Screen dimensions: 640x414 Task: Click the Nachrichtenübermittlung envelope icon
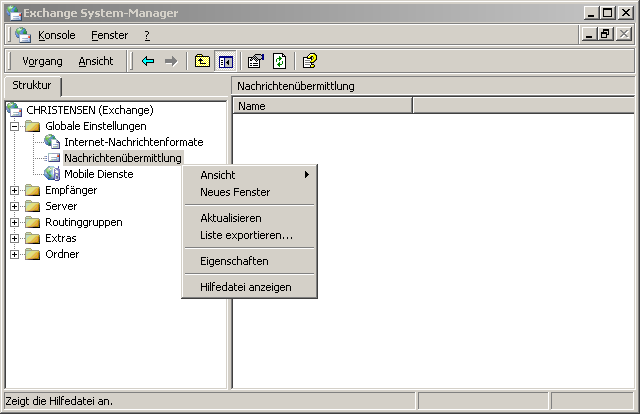[53, 158]
